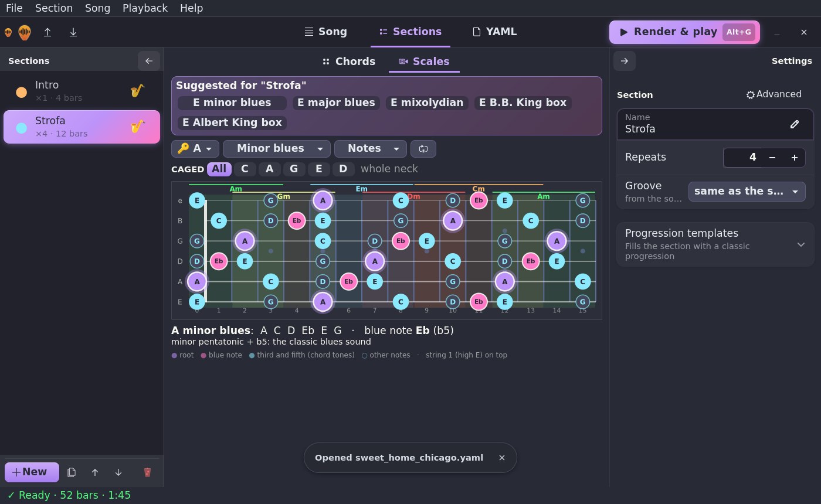This screenshot has width=821, height=504.
Task: Click the saxophone icon on the Strofa row
Action: tap(137, 127)
